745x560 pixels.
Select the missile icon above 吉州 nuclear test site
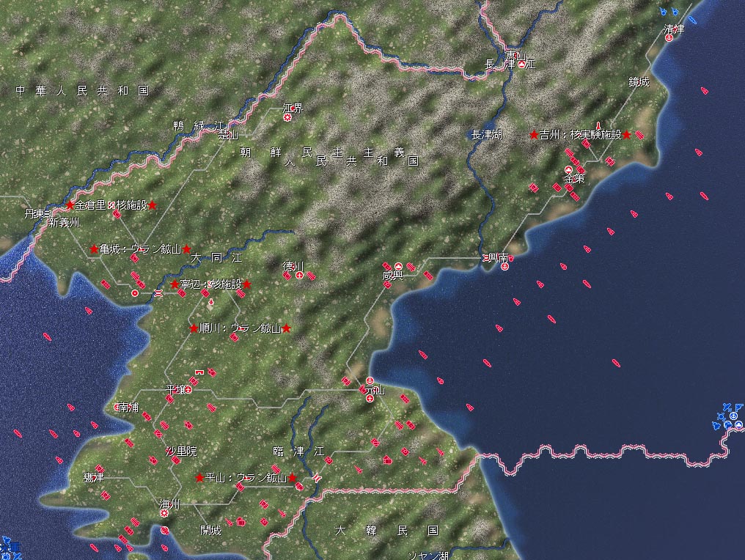(598, 125)
